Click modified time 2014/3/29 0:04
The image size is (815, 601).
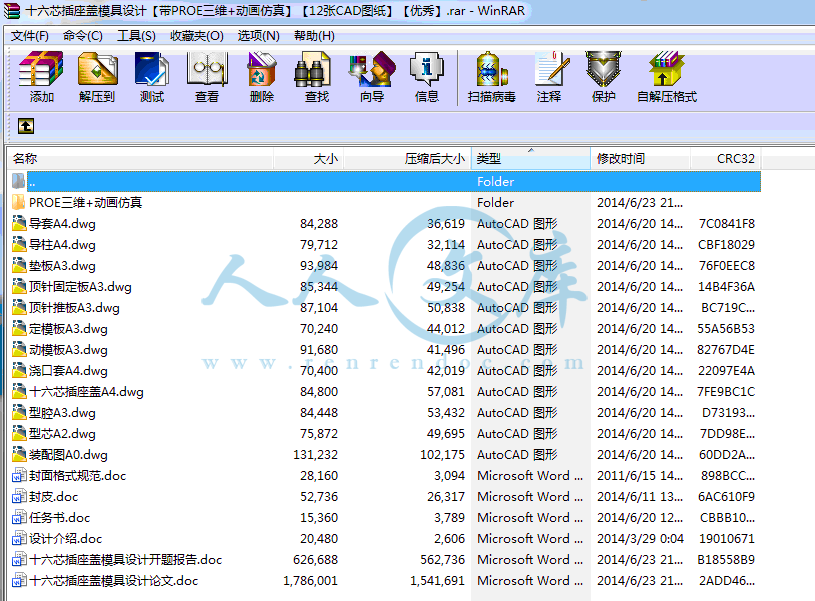coord(640,539)
